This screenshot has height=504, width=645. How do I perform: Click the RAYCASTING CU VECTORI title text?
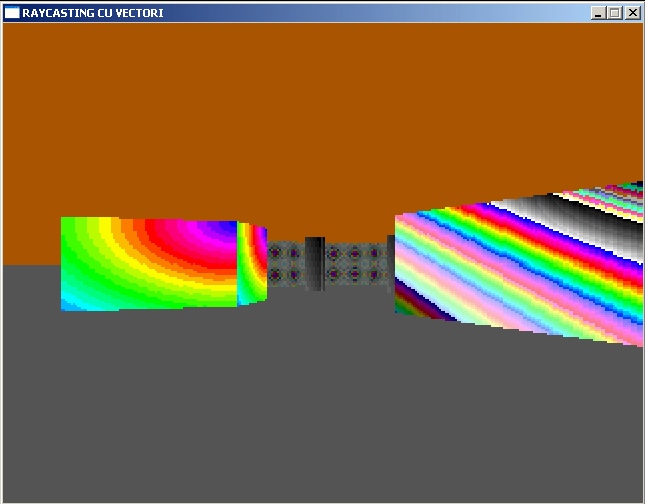click(93, 13)
